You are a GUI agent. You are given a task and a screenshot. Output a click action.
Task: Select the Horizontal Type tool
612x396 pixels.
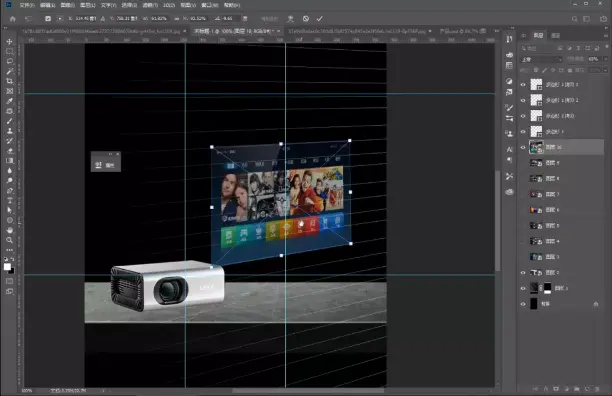pos(9,200)
